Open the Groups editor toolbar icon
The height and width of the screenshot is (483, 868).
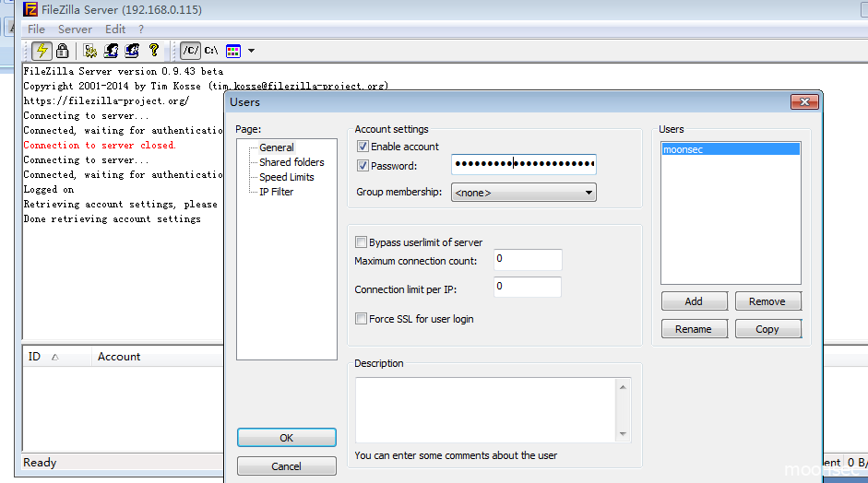coord(132,51)
